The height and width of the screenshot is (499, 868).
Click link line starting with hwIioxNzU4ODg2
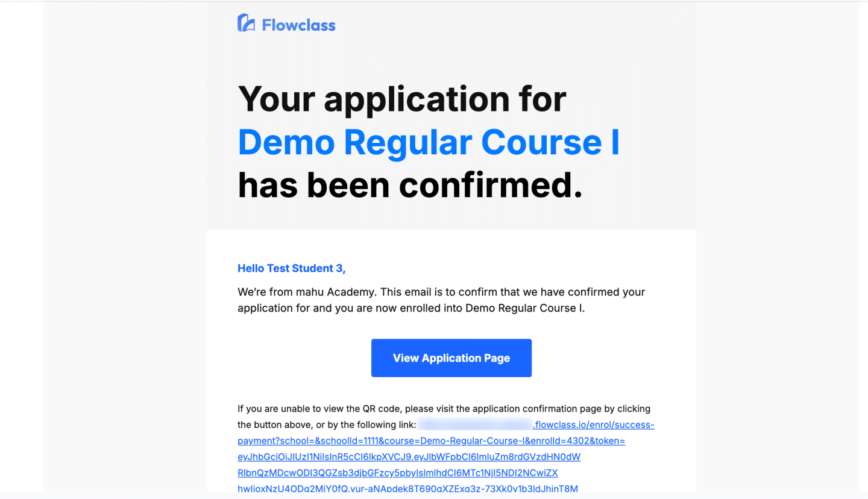pyautogui.click(x=407, y=489)
